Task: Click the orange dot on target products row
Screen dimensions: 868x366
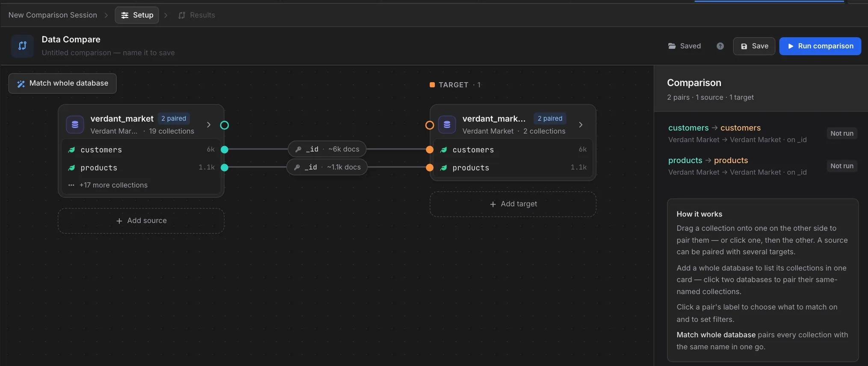Action: [x=430, y=167]
